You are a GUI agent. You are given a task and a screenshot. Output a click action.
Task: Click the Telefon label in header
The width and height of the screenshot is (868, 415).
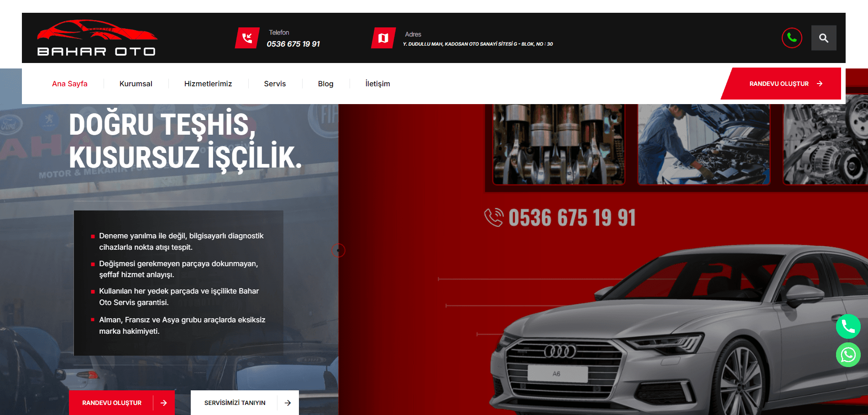pos(279,32)
